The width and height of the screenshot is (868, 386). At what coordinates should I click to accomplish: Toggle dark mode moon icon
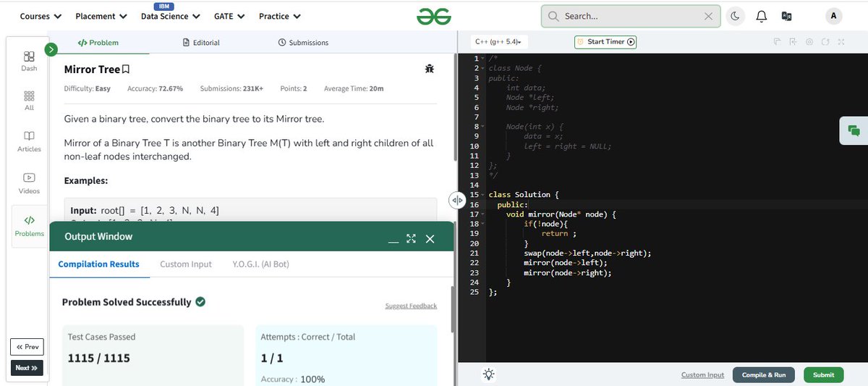click(736, 16)
